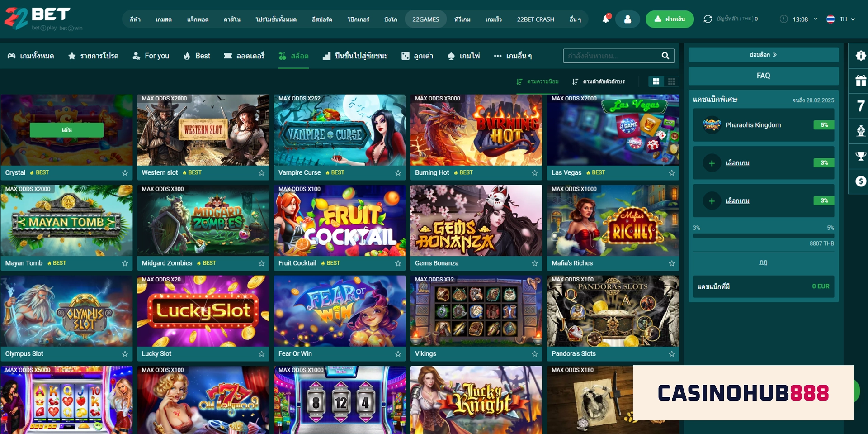This screenshot has width=868, height=434.
Task: Favorite the Pandora's Slots star
Action: click(671, 354)
